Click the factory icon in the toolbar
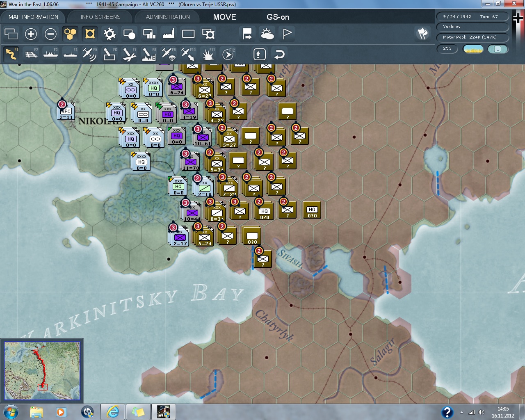This screenshot has width=525, height=420. [169, 34]
